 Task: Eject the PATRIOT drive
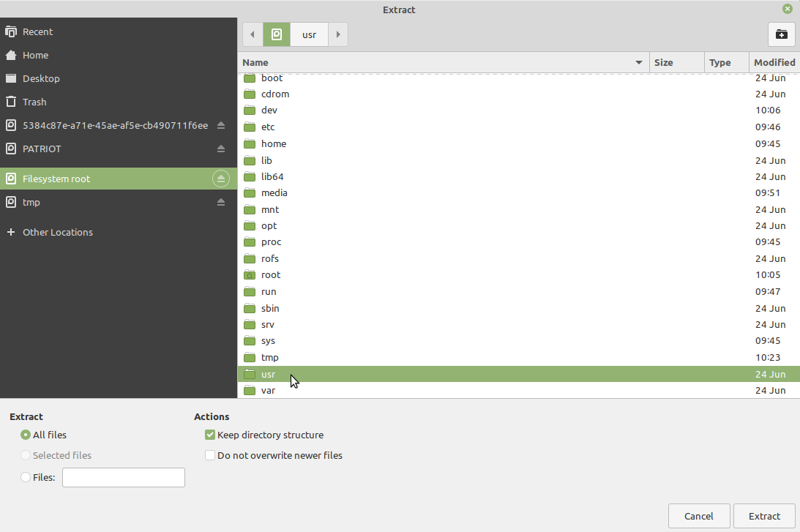pos(221,149)
